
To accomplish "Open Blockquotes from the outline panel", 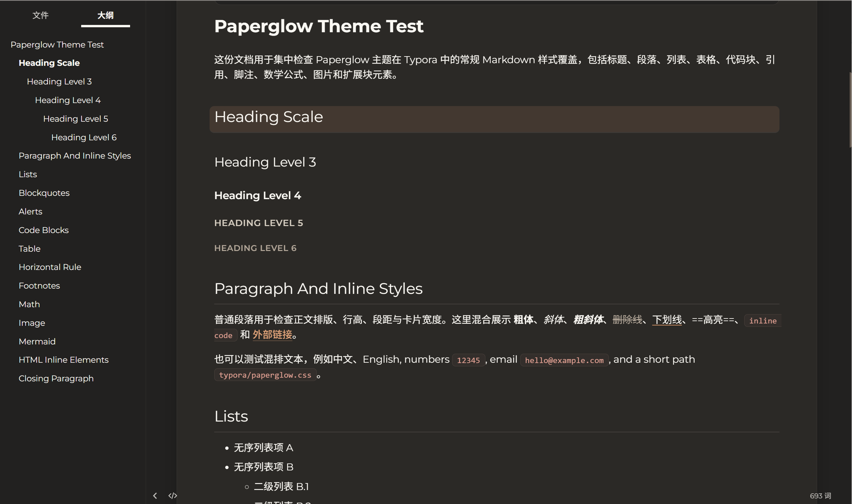I will click(x=44, y=192).
